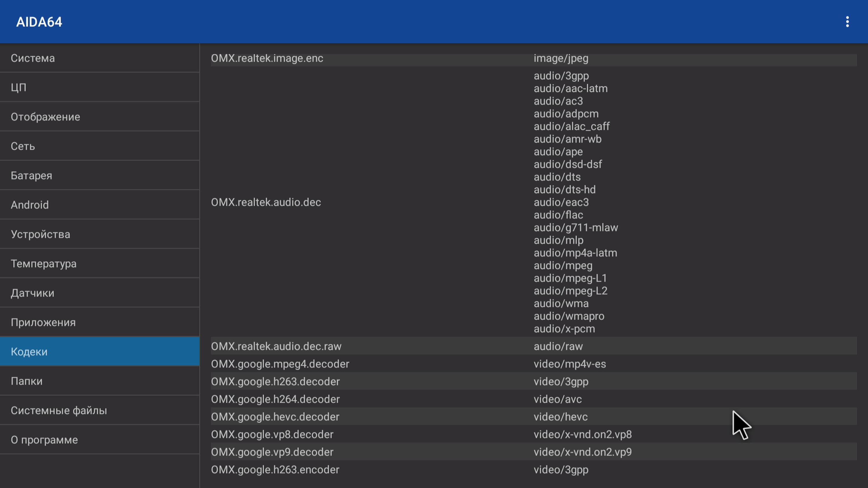Screen dimensions: 868x488
Task: Select the OMX.realtek.audio.dec codec entry
Action: [x=266, y=202]
